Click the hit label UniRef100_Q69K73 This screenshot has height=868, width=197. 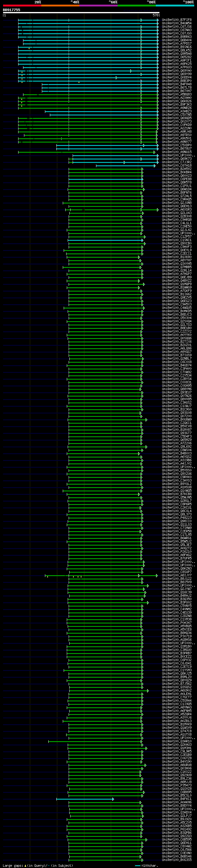coord(177,159)
